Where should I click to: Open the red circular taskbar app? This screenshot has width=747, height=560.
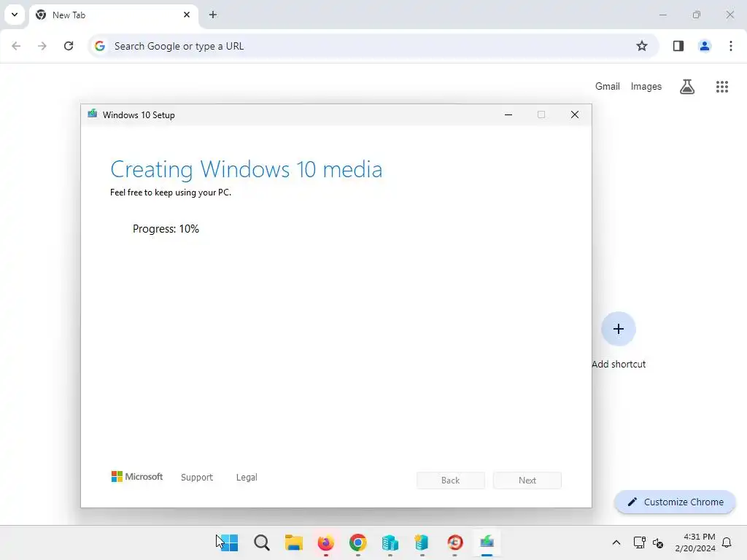click(x=454, y=542)
